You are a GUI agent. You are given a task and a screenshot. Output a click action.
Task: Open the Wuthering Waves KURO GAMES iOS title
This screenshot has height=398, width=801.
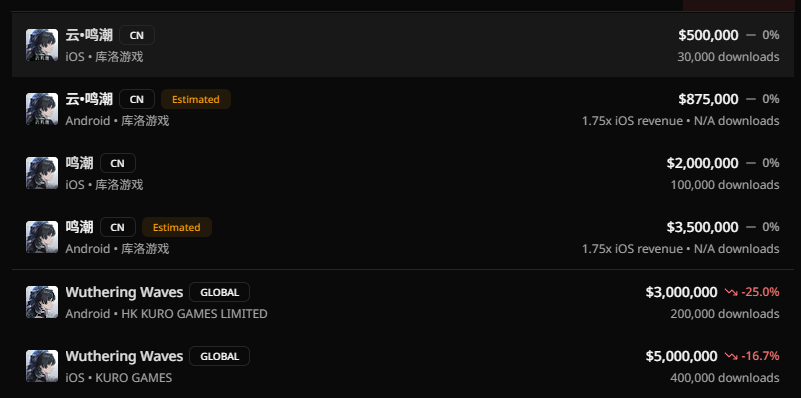point(124,356)
